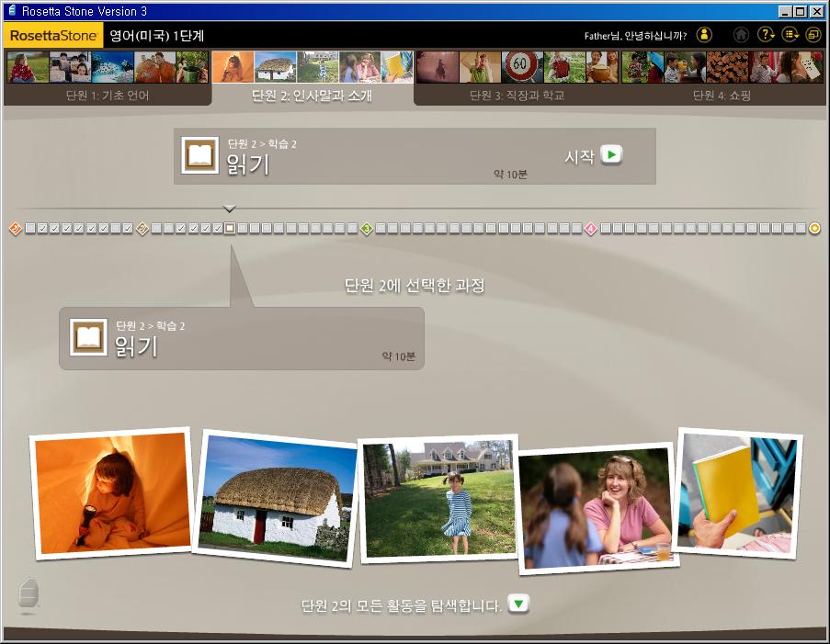Click the 60 speed sign thumbnail in unit 3

click(520, 67)
